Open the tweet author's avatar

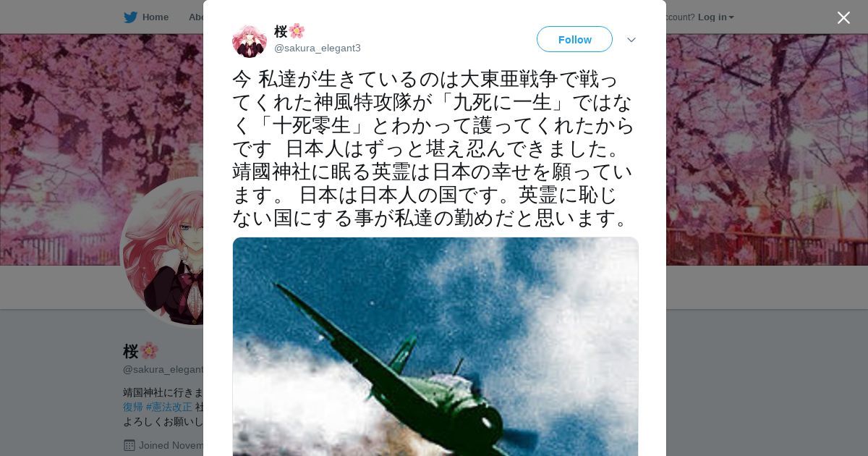coord(250,41)
